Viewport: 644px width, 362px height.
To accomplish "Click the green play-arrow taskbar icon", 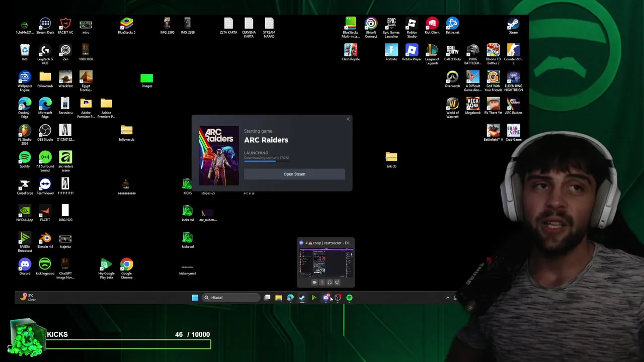I will pyautogui.click(x=313, y=298).
